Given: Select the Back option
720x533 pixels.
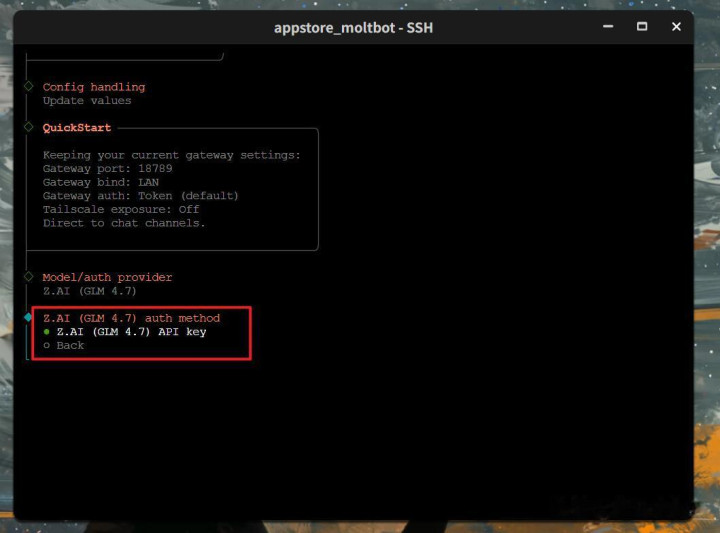Looking at the screenshot, I should [x=70, y=345].
